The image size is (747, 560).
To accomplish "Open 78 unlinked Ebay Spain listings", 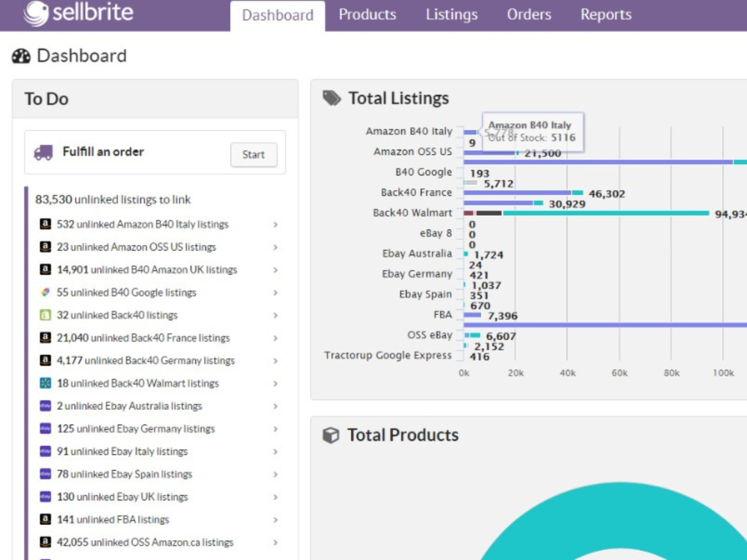I will tap(124, 474).
